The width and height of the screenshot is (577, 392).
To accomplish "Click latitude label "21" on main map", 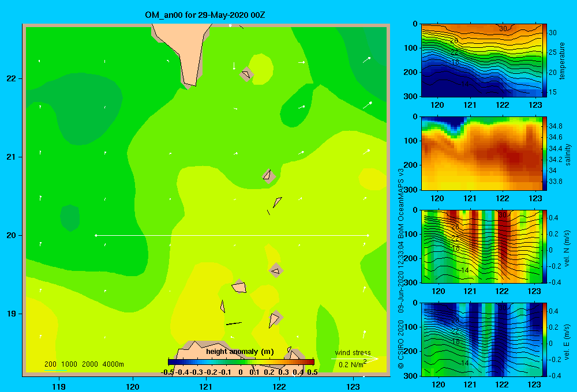I will tap(11, 157).
